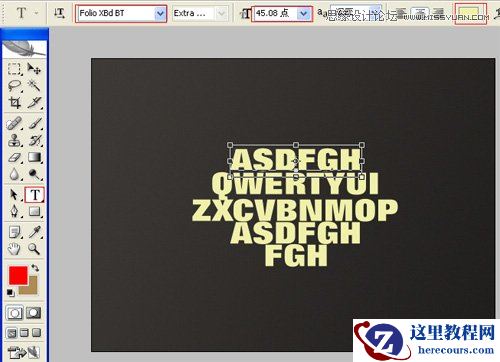The width and height of the screenshot is (500, 362).
Task: Reset to default black and white colors
Action: pyautogui.click(x=10, y=293)
